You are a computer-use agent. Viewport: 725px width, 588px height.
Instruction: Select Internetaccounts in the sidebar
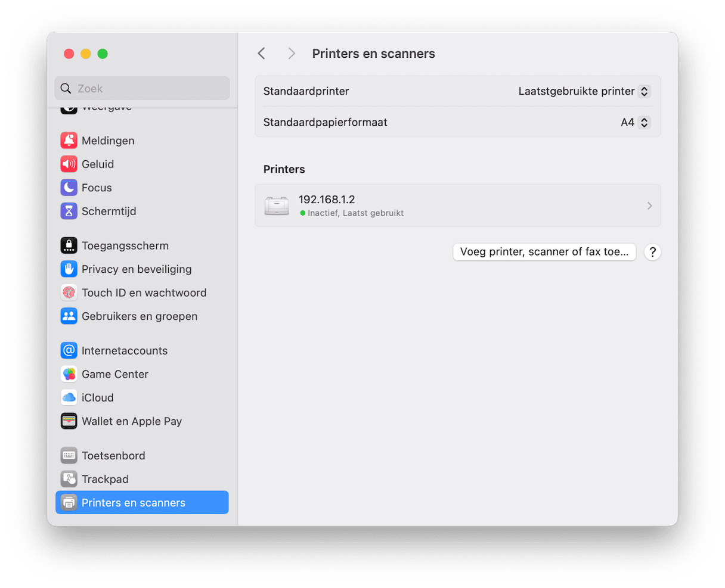(x=125, y=351)
